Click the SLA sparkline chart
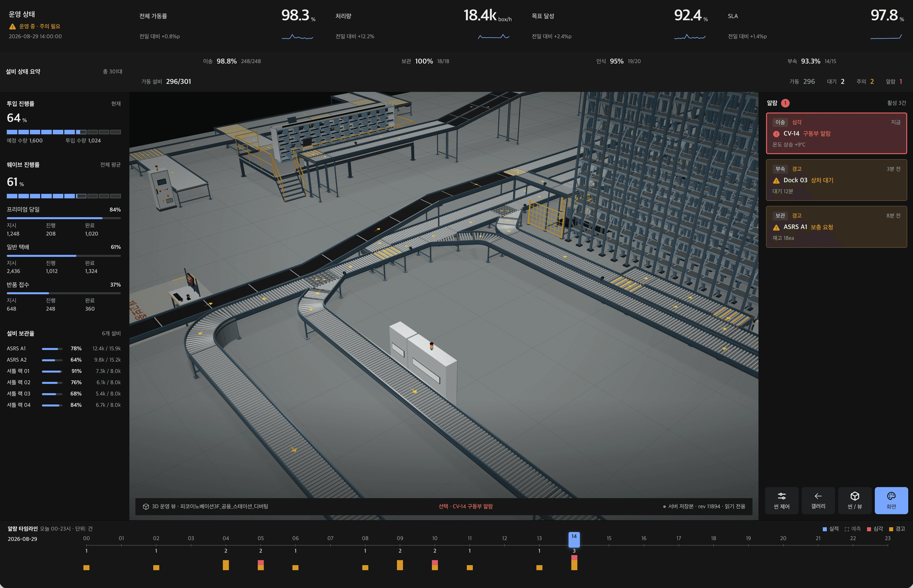 tap(886, 37)
